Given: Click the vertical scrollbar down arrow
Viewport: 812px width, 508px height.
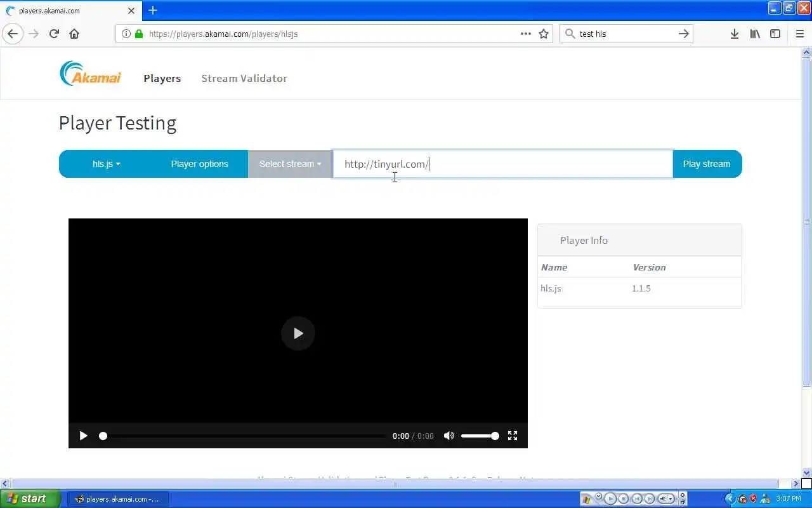Looking at the screenshot, I should tap(807, 472).
